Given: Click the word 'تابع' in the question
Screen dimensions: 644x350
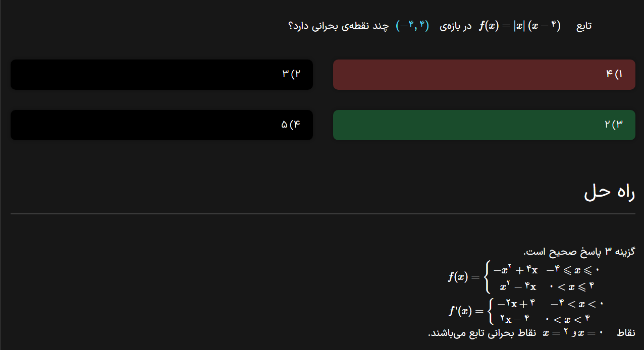Looking at the screenshot, I should 584,26.
